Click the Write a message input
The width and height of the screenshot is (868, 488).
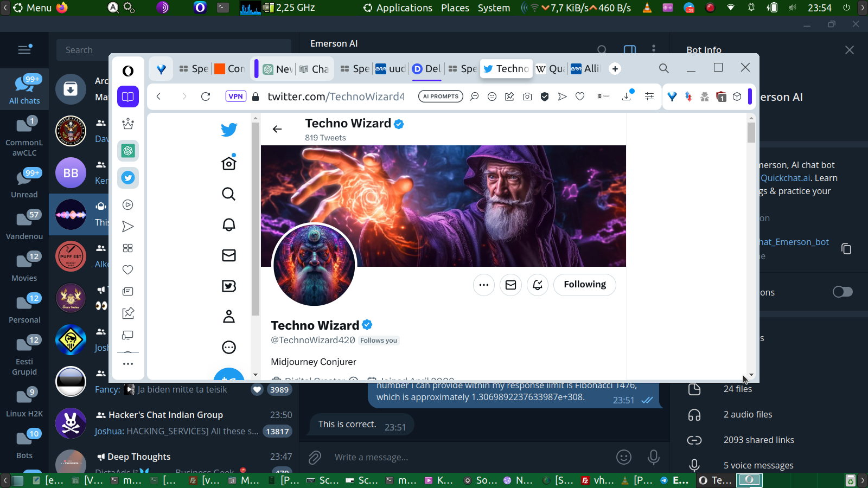pyautogui.click(x=471, y=458)
